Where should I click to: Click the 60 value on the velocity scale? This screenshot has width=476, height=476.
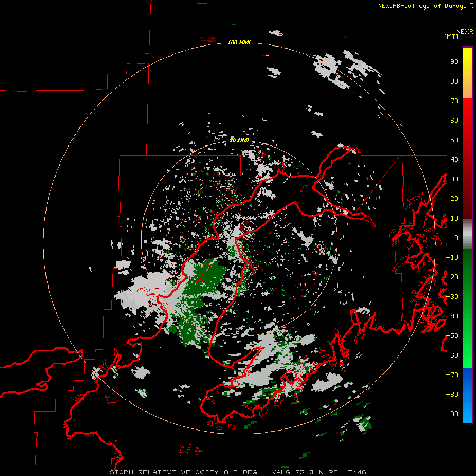[454, 120]
